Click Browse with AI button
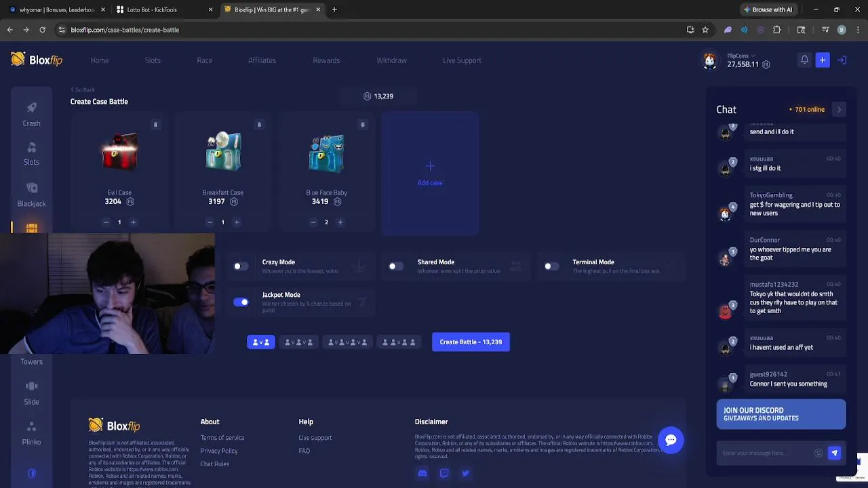 coord(768,9)
